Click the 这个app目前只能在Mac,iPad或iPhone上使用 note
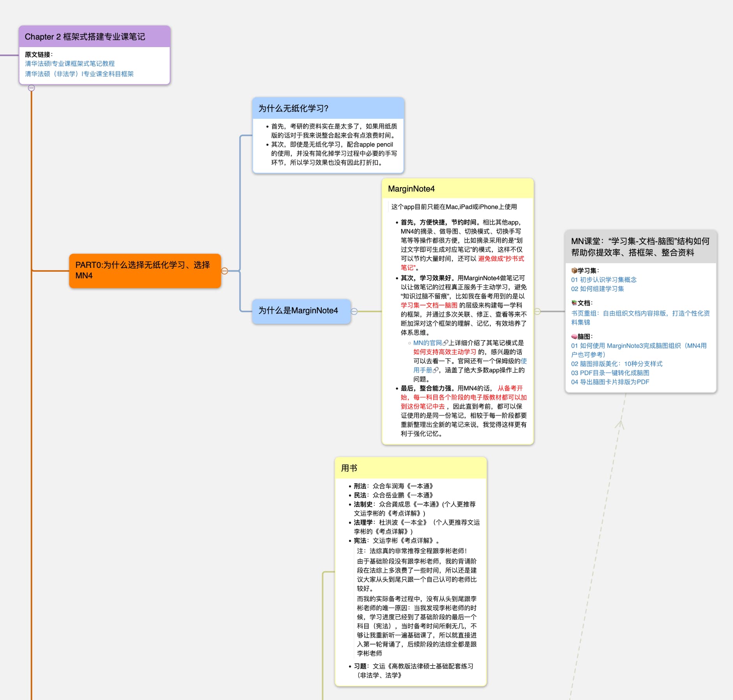 click(x=454, y=207)
